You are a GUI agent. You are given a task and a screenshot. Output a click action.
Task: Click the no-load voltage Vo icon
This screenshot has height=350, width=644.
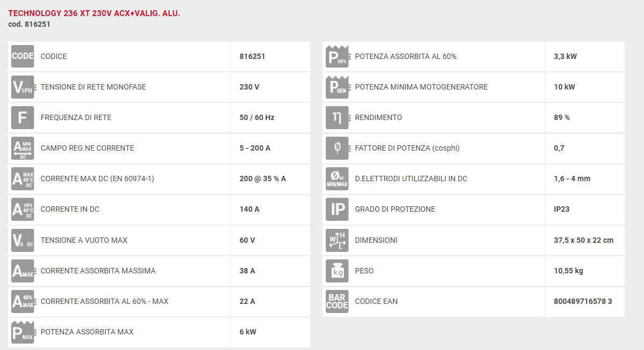tap(23, 240)
